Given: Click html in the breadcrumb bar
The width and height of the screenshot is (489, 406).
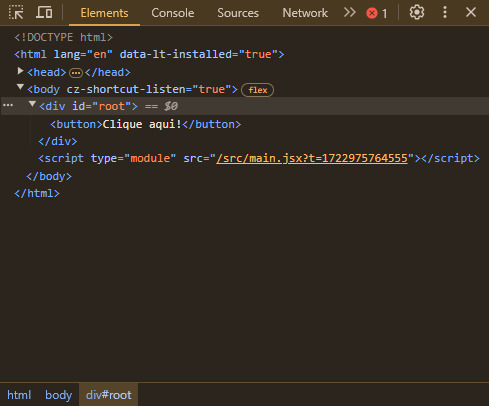Looking at the screenshot, I should 19,395.
